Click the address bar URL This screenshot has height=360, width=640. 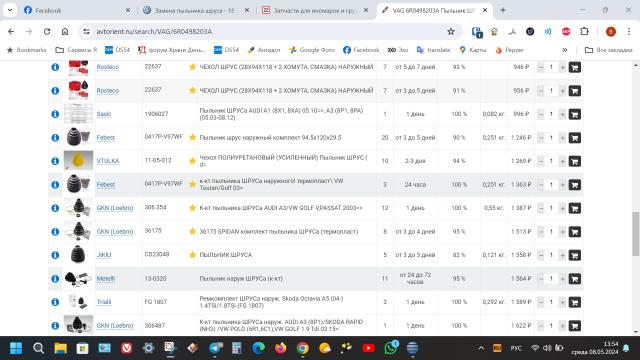pos(154,31)
